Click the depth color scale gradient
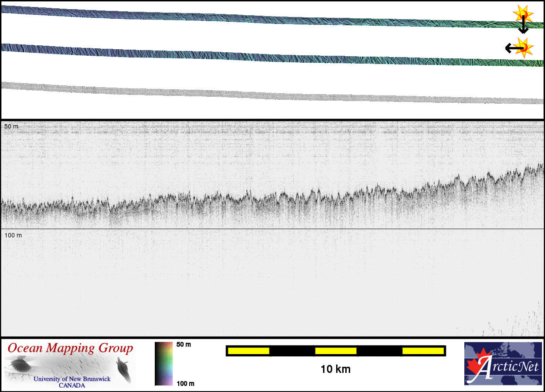 [x=163, y=364]
